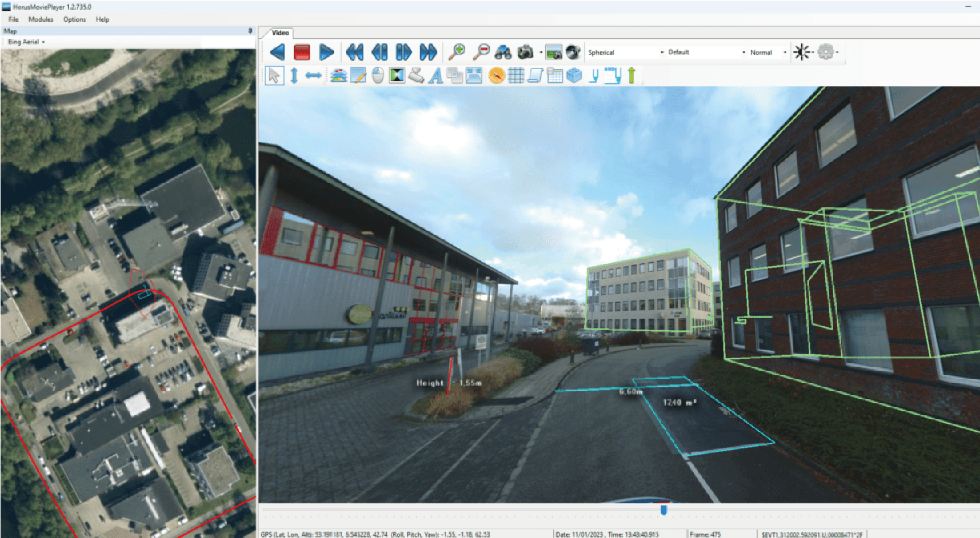Viewport: 980px width, 538px height.
Task: Open the compass orientation tool
Action: 497,74
